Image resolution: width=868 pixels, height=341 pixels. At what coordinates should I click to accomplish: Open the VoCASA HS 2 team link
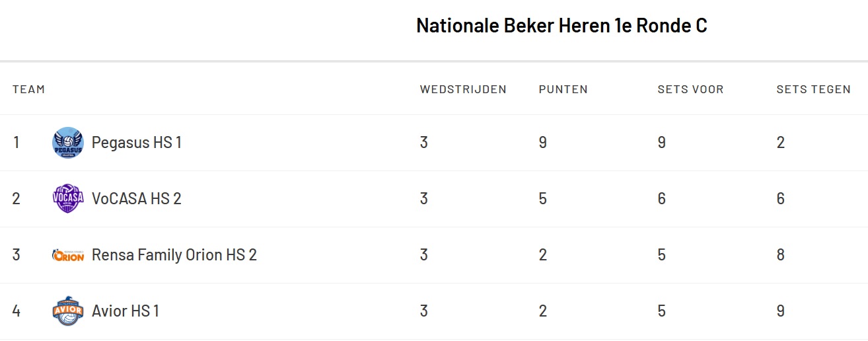(x=136, y=199)
